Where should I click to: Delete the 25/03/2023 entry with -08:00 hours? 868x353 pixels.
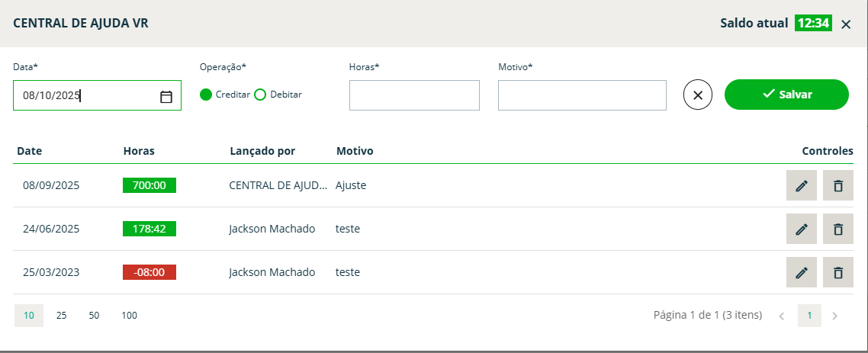click(837, 272)
